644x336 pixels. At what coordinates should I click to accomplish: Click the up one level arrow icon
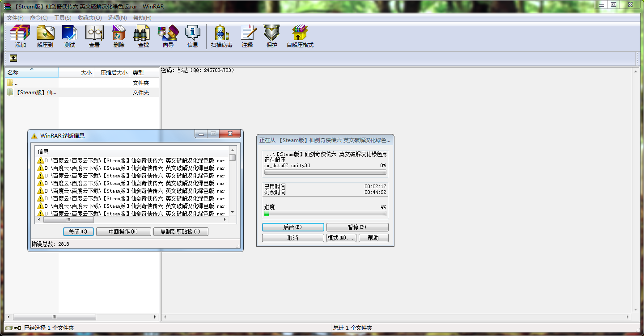coord(13,58)
